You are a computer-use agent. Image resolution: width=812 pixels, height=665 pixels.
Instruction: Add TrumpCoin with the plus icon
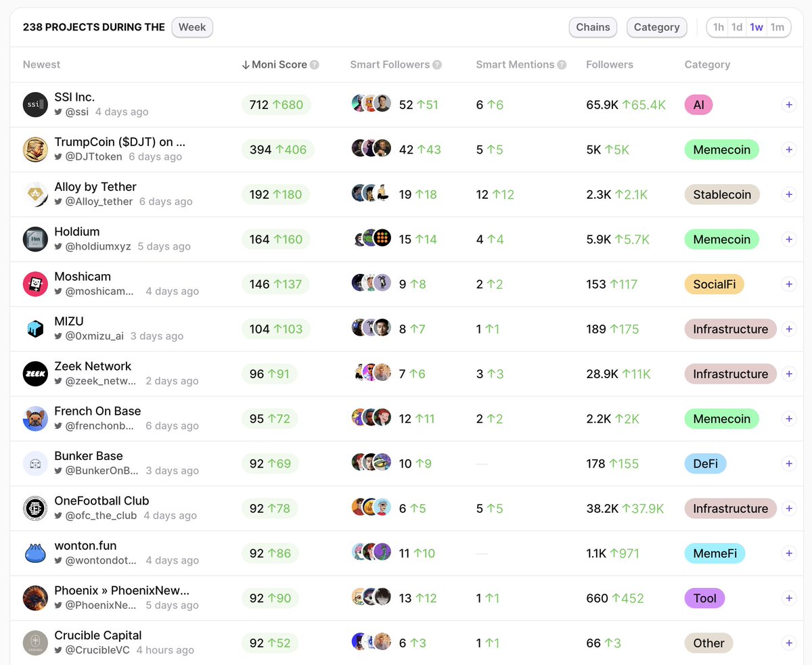[789, 150]
